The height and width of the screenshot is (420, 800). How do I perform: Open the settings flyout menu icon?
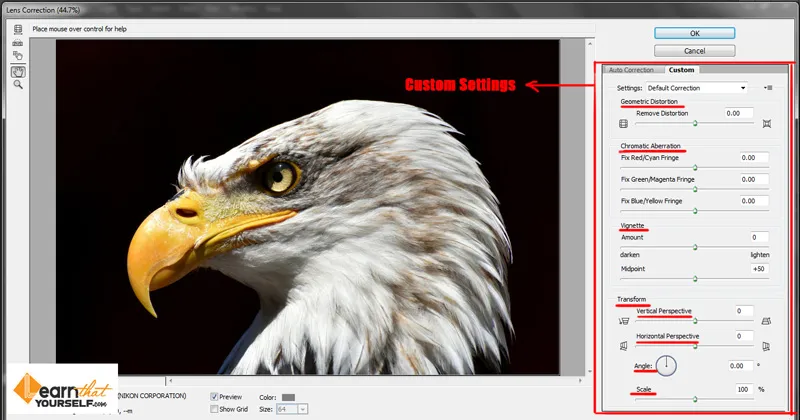(x=768, y=88)
